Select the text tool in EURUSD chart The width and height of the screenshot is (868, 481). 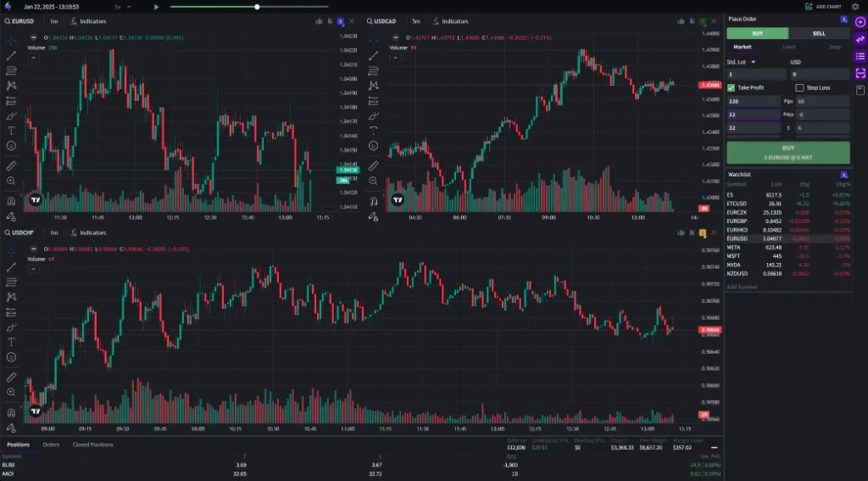click(x=11, y=131)
